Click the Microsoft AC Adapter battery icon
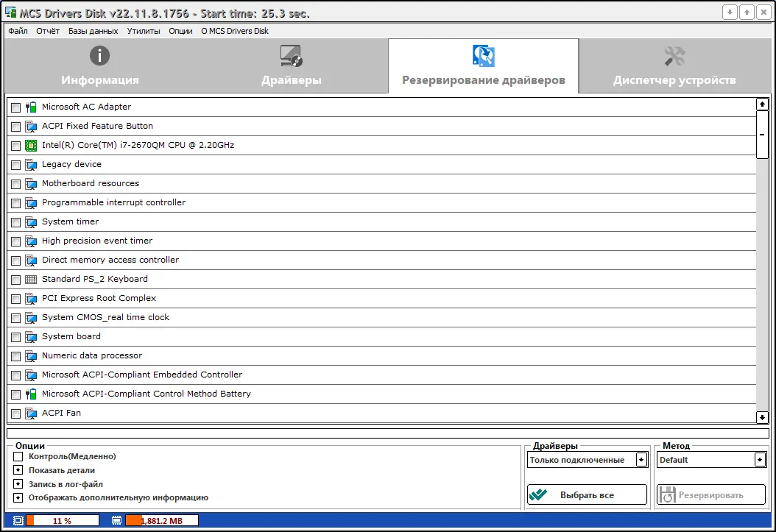The image size is (776, 532). tap(31, 107)
